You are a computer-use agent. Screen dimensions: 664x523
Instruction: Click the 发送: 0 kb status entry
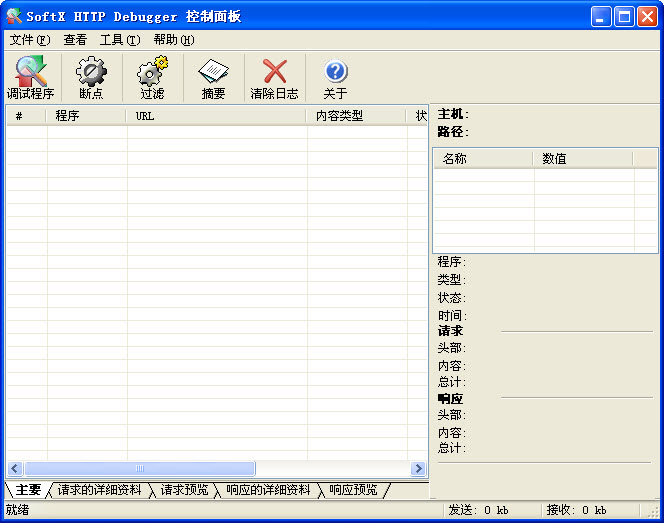click(x=479, y=510)
